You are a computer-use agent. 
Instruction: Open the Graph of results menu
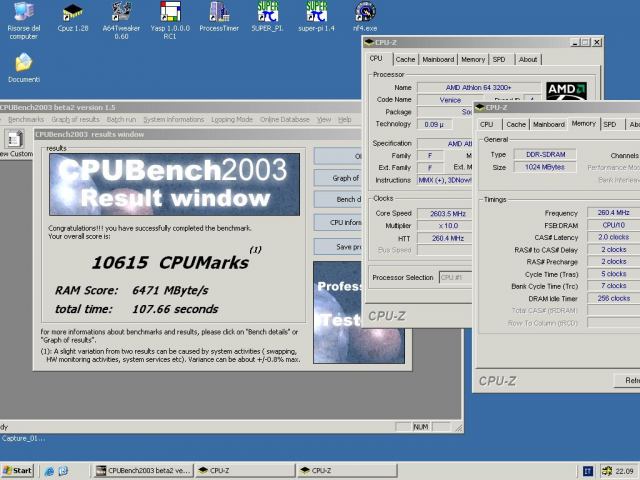[76, 120]
